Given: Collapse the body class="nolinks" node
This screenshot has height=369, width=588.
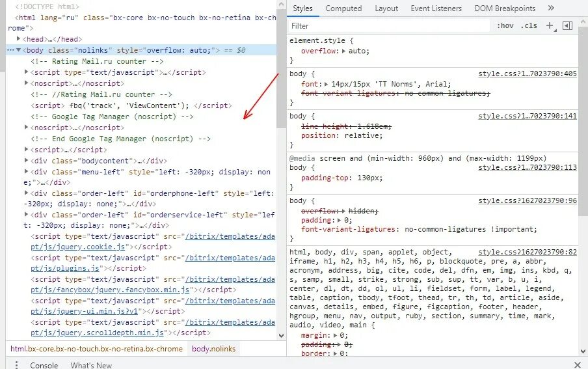Looking at the screenshot, I should 18,50.
